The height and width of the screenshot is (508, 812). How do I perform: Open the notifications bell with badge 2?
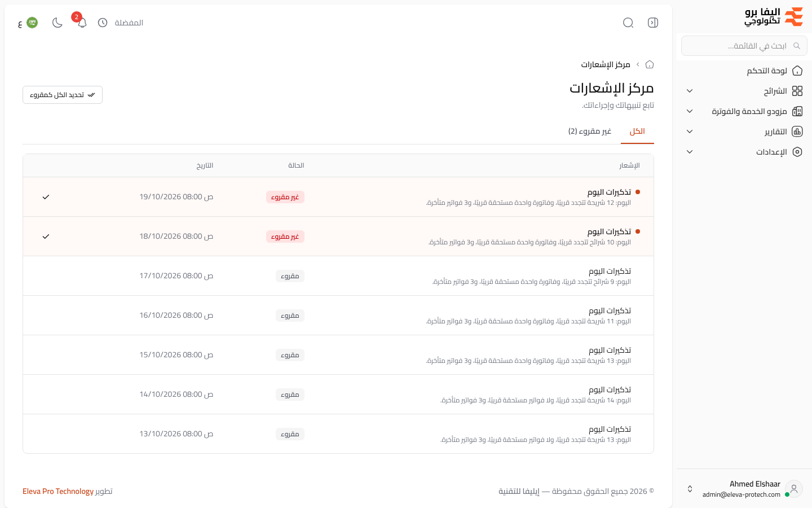[82, 23]
